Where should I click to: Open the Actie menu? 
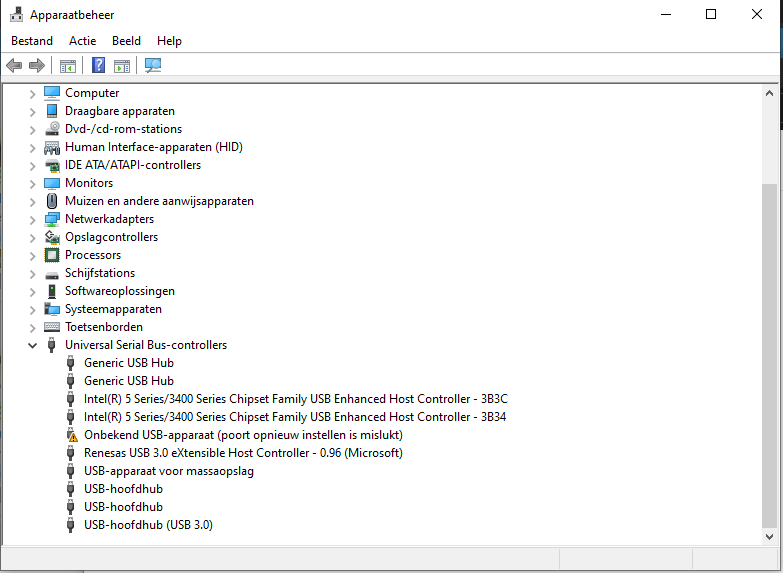[83, 41]
